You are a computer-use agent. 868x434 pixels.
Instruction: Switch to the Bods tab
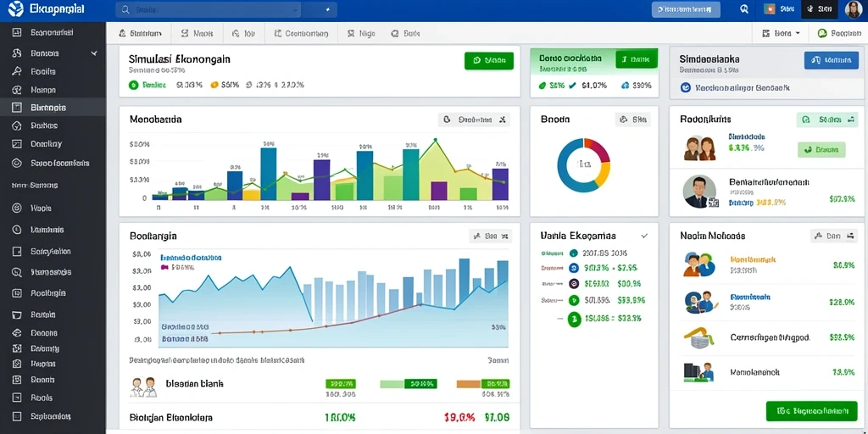pos(405,33)
